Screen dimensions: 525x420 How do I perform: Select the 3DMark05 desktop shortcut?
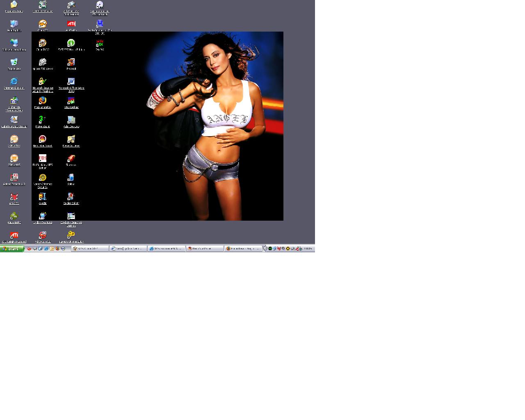[x=14, y=159]
